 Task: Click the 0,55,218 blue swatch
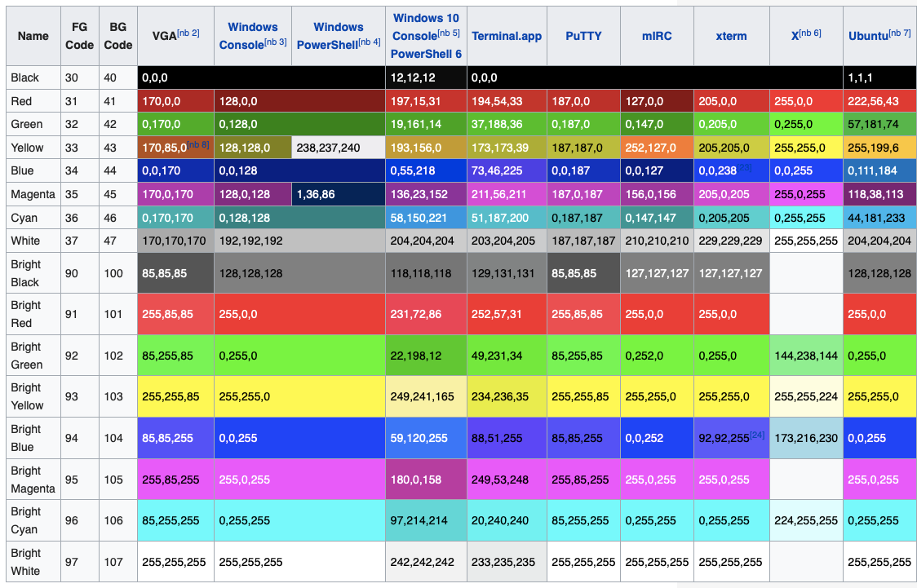[x=427, y=171]
